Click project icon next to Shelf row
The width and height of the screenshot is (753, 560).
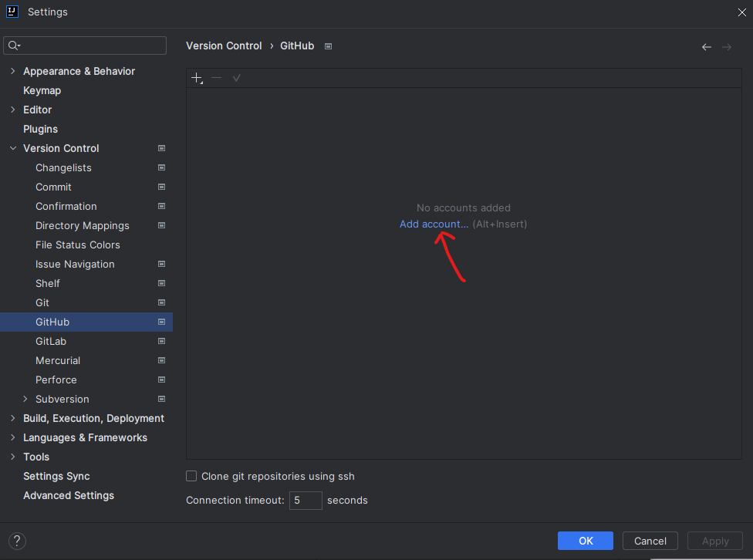point(162,283)
